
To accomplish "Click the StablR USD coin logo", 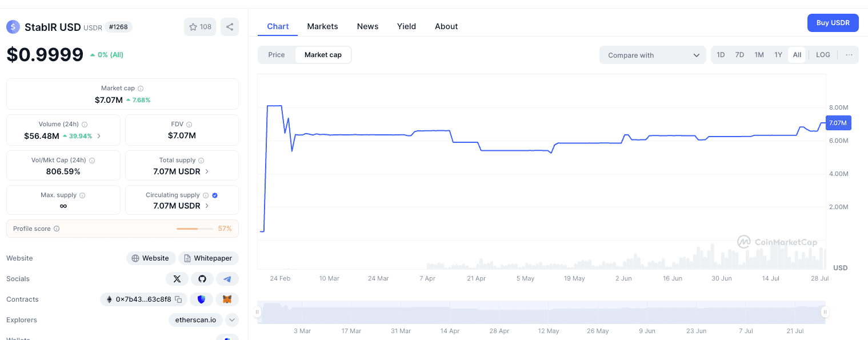I will [13, 27].
